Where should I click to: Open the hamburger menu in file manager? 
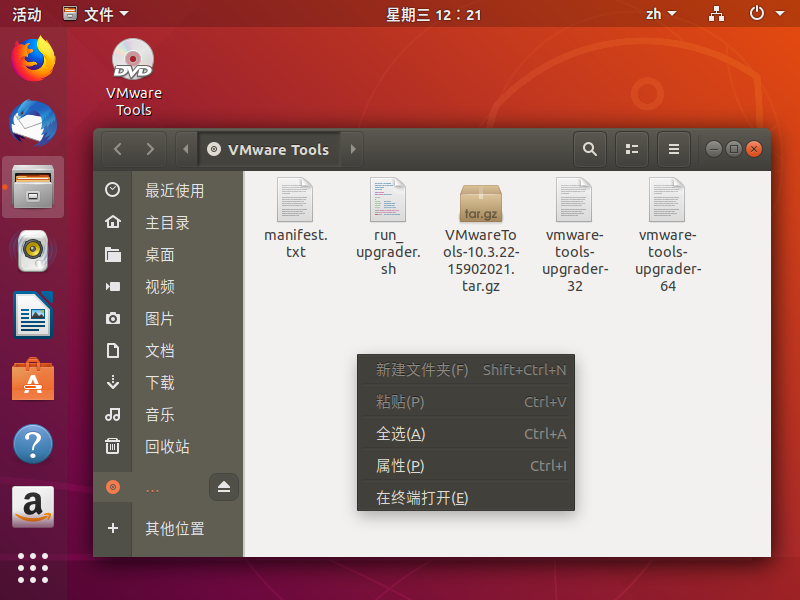click(x=674, y=149)
